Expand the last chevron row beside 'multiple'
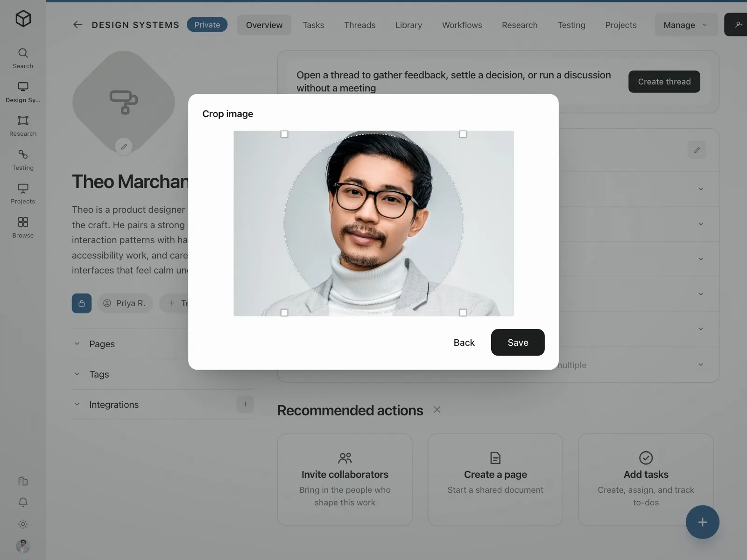The height and width of the screenshot is (560, 747). (701, 364)
